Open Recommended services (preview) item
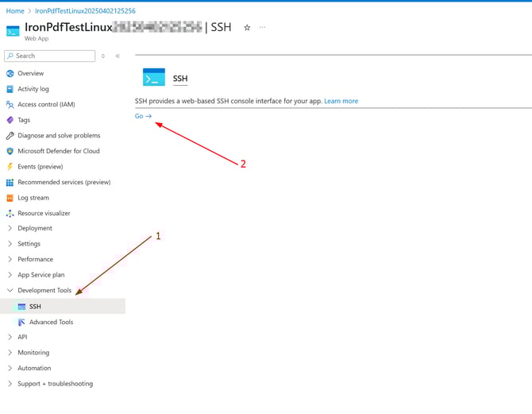Viewport: 532px width, 414px height. (x=64, y=183)
